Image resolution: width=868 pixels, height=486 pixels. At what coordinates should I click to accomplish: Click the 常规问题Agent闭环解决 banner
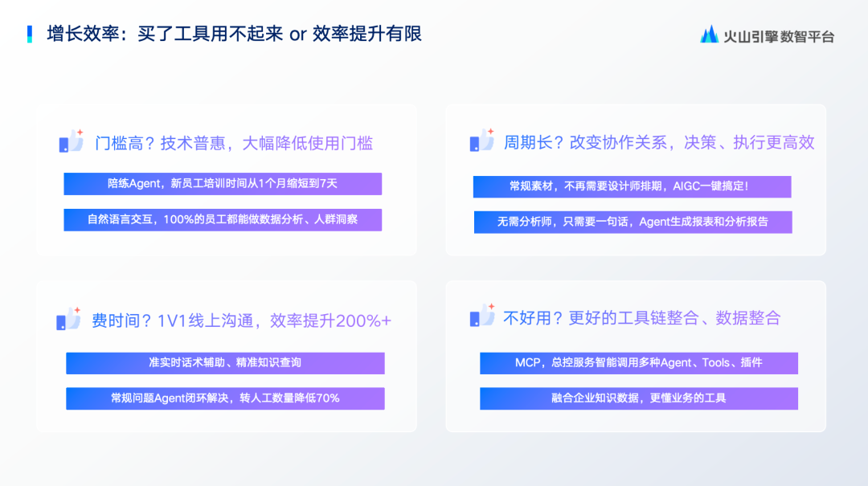point(225,398)
